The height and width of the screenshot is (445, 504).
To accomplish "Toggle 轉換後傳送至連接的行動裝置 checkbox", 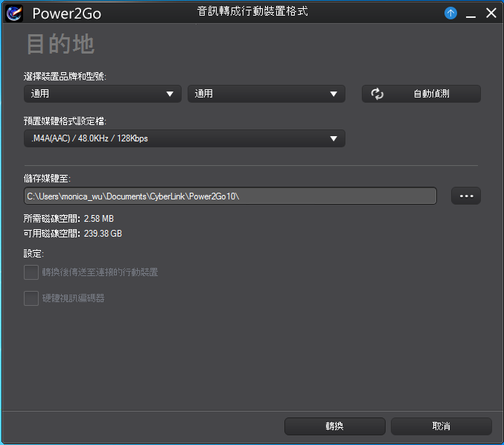I will (x=31, y=272).
